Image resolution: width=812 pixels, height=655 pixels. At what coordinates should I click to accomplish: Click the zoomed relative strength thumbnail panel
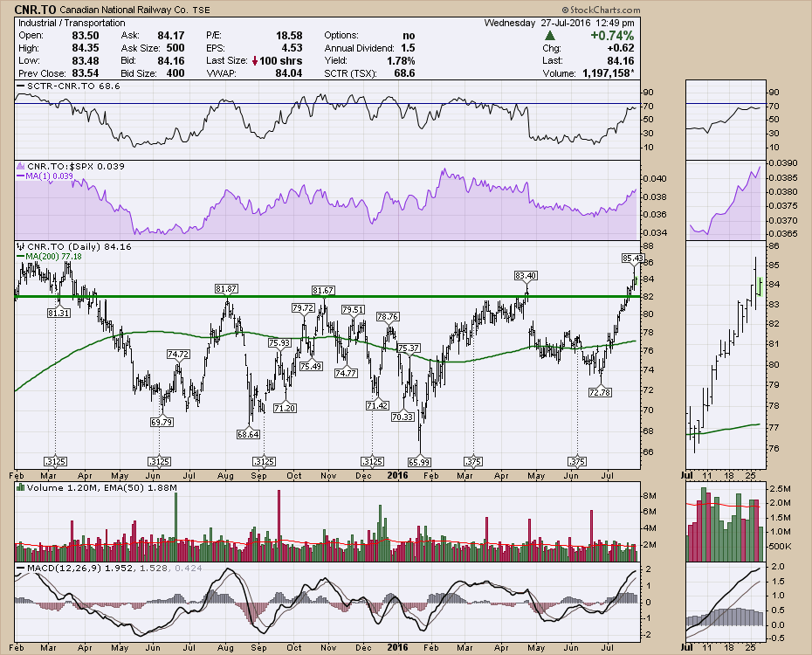[726, 200]
